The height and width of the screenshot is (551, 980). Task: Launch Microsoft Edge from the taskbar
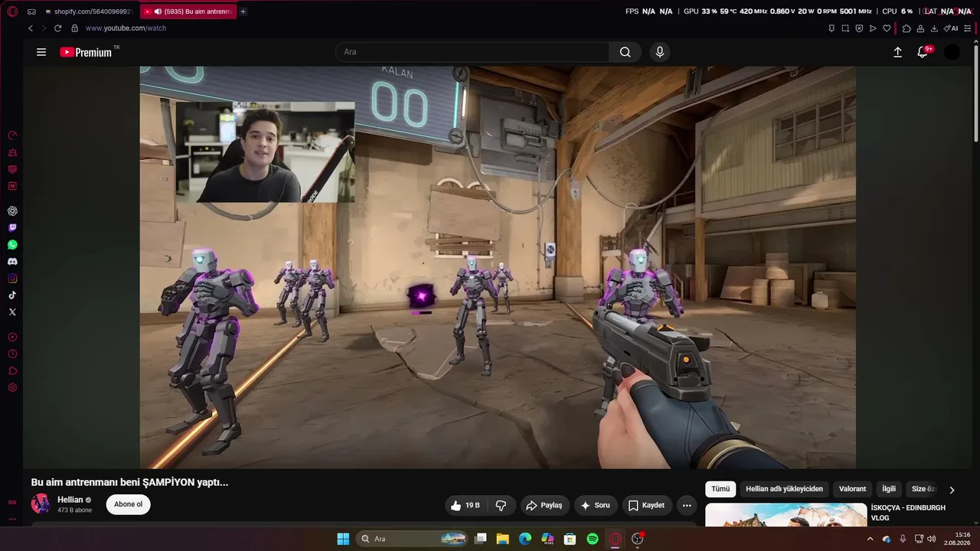[x=525, y=539]
